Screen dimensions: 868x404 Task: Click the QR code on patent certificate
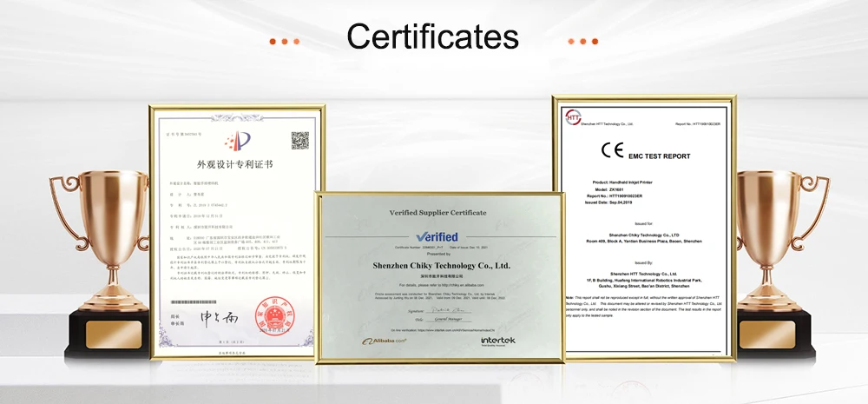point(300,141)
